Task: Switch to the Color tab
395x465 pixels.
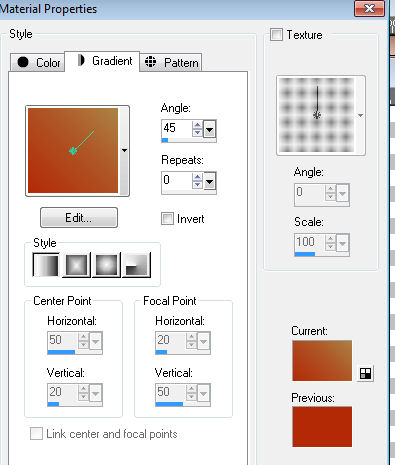Action: coord(37,62)
